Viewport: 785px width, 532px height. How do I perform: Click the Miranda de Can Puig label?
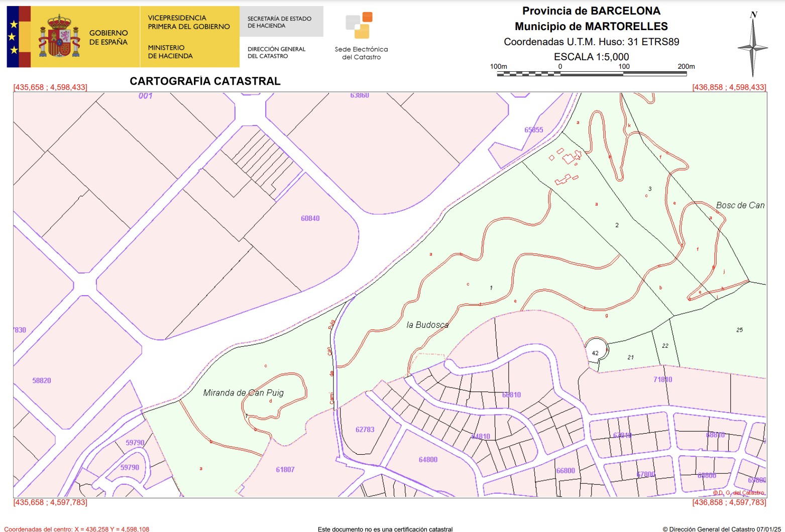coord(243,392)
